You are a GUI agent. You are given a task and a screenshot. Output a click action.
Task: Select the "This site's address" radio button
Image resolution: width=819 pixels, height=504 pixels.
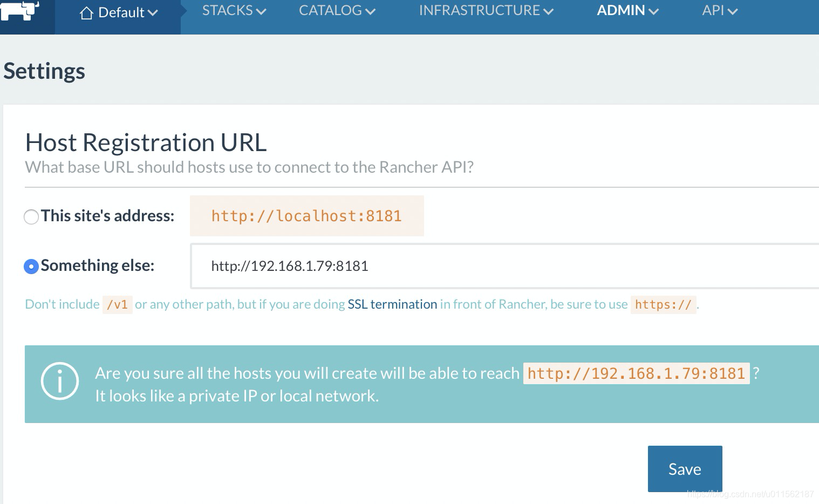coord(31,216)
